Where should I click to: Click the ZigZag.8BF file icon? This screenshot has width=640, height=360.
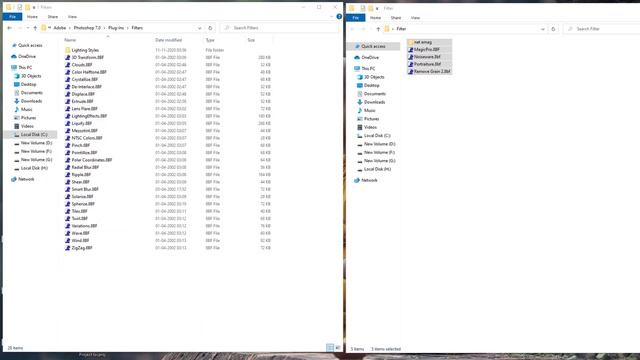pyautogui.click(x=68, y=248)
